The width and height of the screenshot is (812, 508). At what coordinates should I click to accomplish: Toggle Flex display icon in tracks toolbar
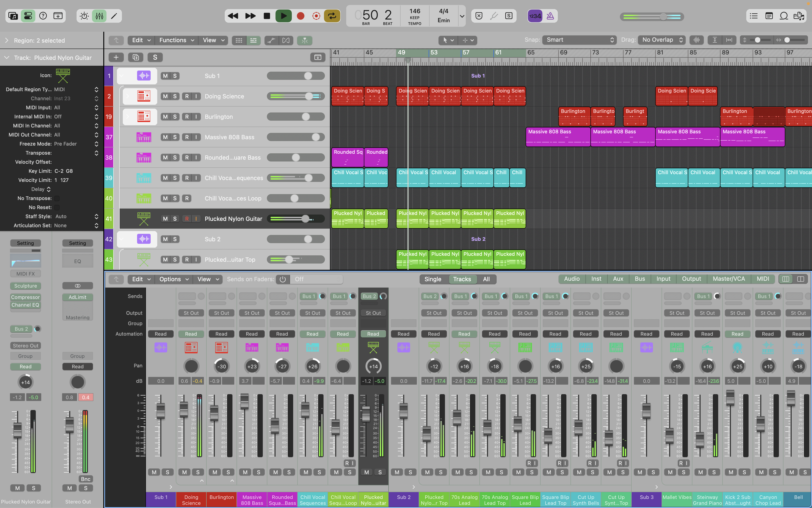[286, 40]
